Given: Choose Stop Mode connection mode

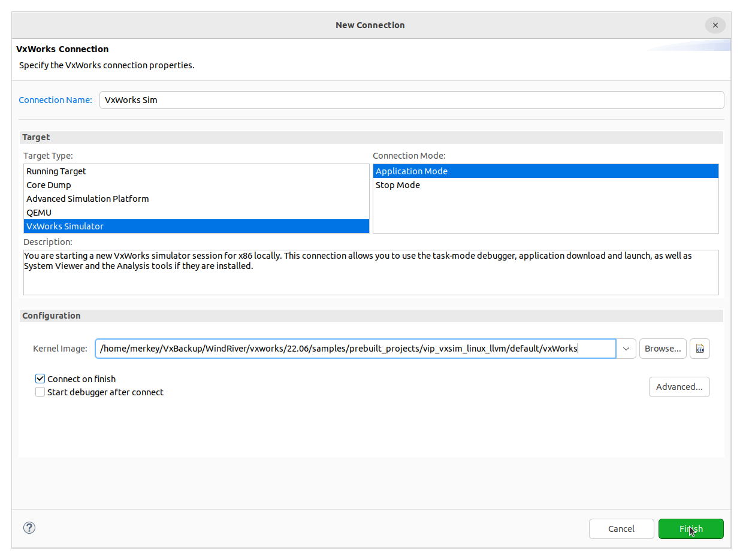Looking at the screenshot, I should click(x=546, y=185).
